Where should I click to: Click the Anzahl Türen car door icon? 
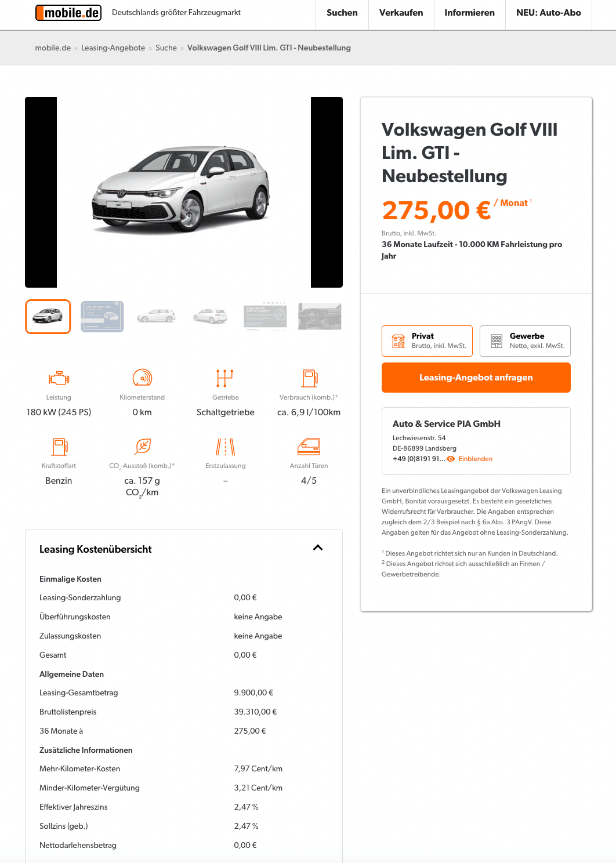point(309,447)
